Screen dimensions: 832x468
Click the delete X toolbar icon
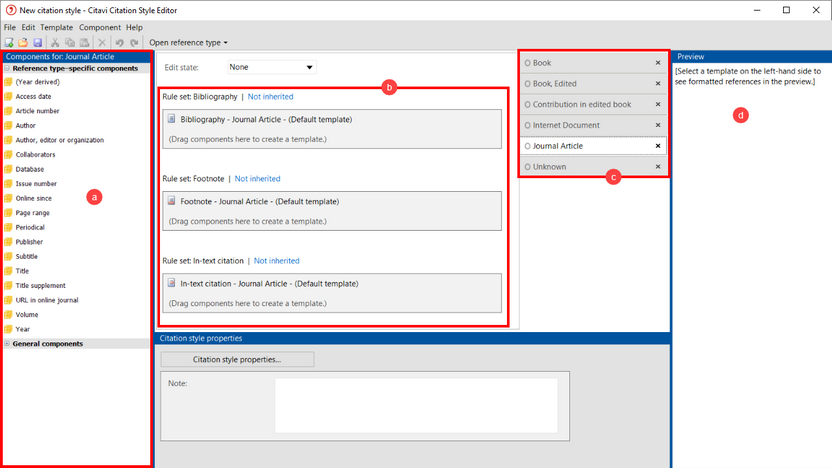pos(102,42)
